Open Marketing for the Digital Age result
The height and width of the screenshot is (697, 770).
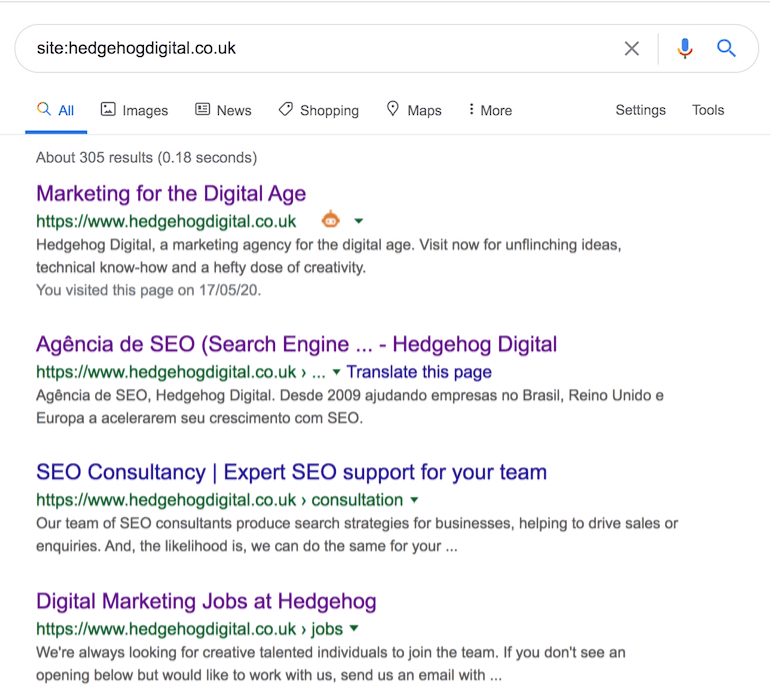pyautogui.click(x=171, y=194)
